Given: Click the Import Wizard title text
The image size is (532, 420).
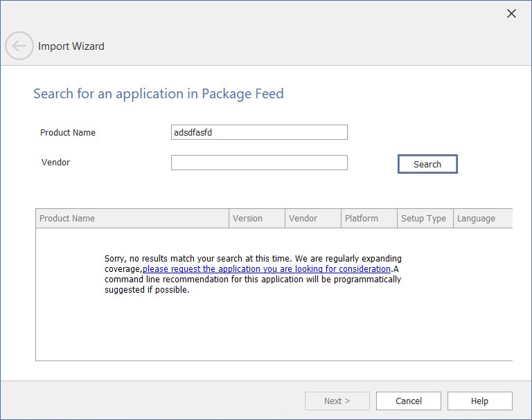Looking at the screenshot, I should pos(71,46).
